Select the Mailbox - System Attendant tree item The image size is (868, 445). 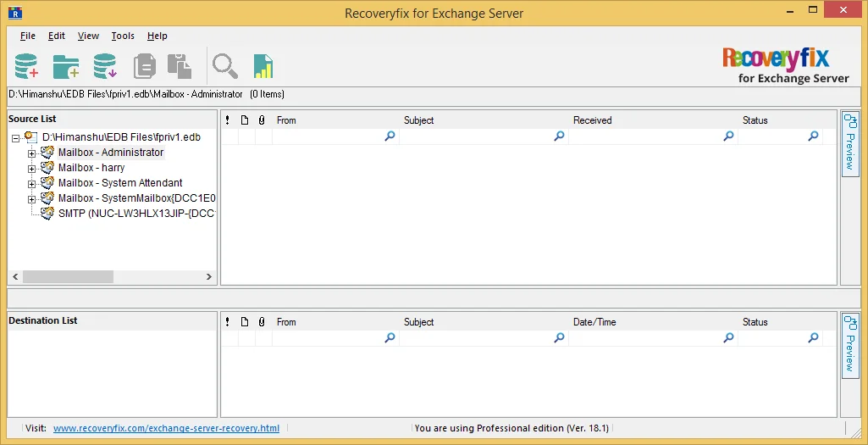pyautogui.click(x=120, y=183)
